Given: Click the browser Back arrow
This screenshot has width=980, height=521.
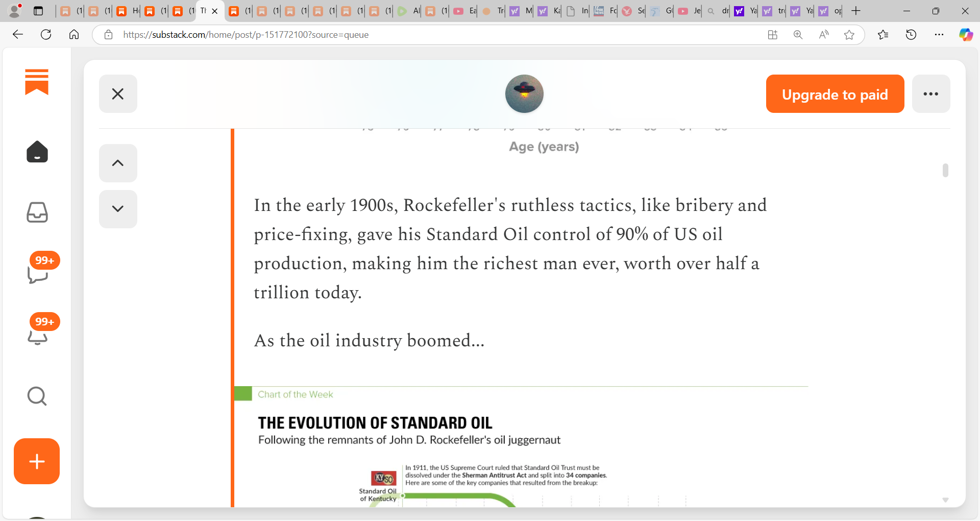Looking at the screenshot, I should tap(18, 35).
